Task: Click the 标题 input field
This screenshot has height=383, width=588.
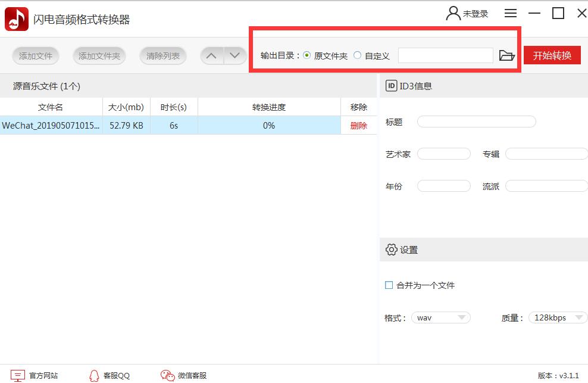Action: [x=476, y=121]
